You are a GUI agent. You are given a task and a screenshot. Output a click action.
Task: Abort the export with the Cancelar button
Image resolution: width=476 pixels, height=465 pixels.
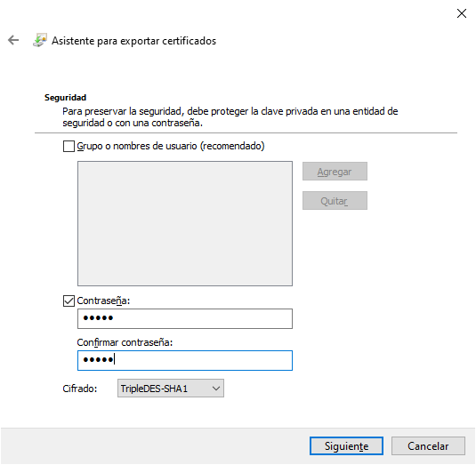428,446
